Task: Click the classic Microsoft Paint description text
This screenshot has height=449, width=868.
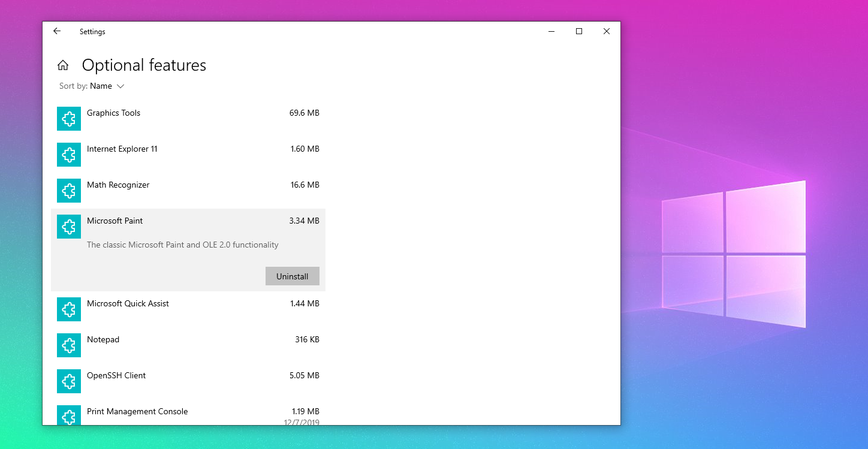Action: click(x=183, y=245)
